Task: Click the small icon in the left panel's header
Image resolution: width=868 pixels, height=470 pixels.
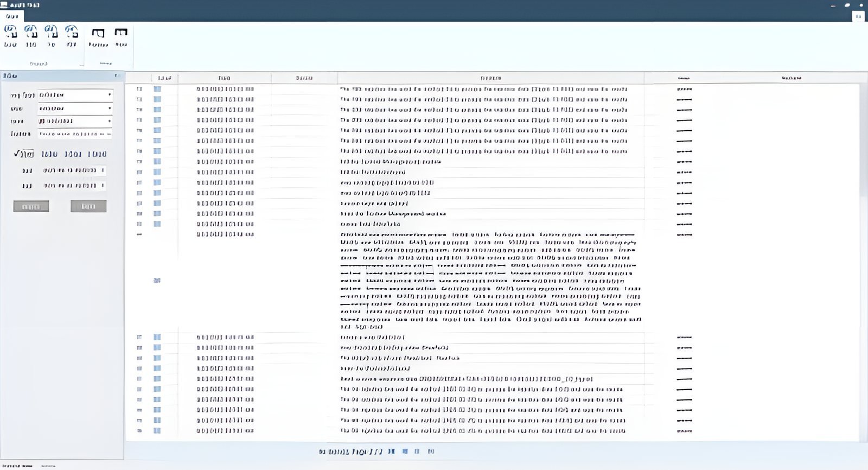Action: coord(117,75)
